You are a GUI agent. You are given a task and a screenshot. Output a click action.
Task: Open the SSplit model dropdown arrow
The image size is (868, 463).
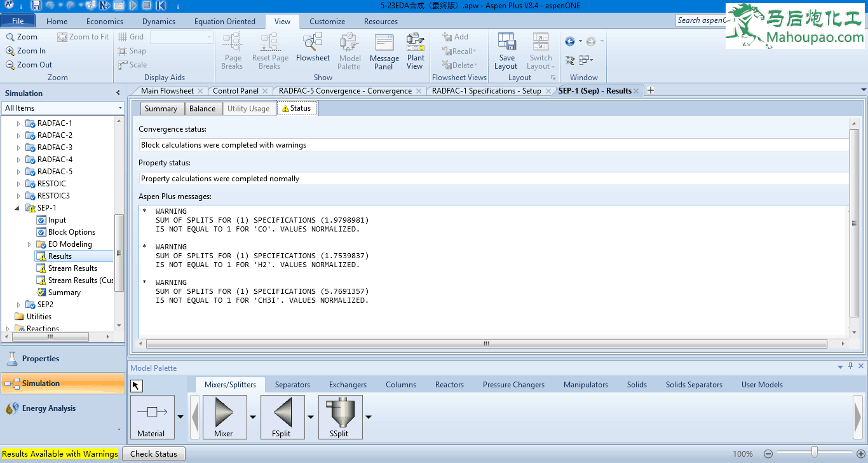[x=369, y=417]
